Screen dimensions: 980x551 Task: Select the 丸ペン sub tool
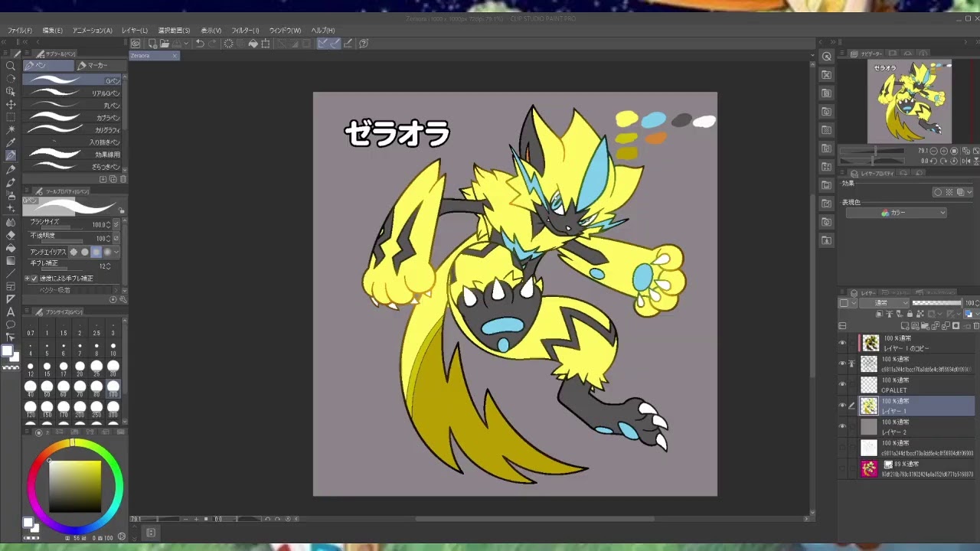[73, 105]
